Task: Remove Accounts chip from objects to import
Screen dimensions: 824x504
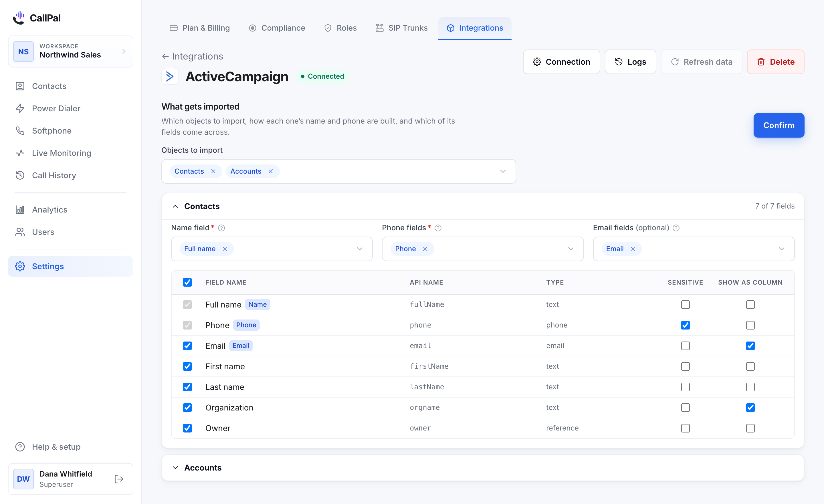Action: click(x=271, y=171)
